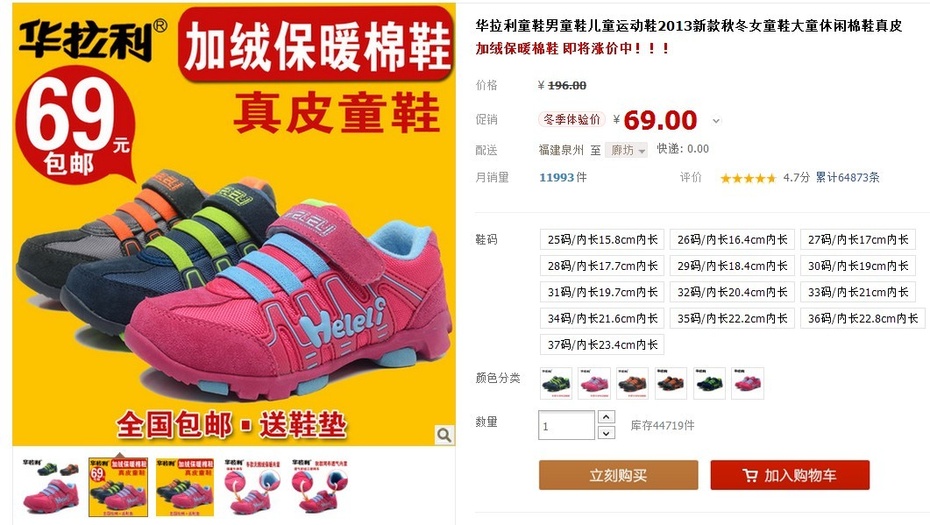Click the shopping cart icon on 加入购物车

tap(750, 476)
